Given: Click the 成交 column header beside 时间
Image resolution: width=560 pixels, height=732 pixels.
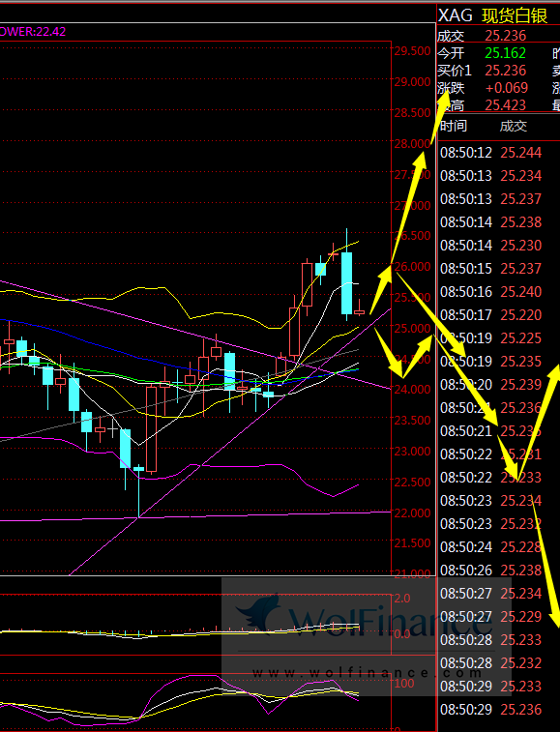Looking at the screenshot, I should [x=514, y=126].
